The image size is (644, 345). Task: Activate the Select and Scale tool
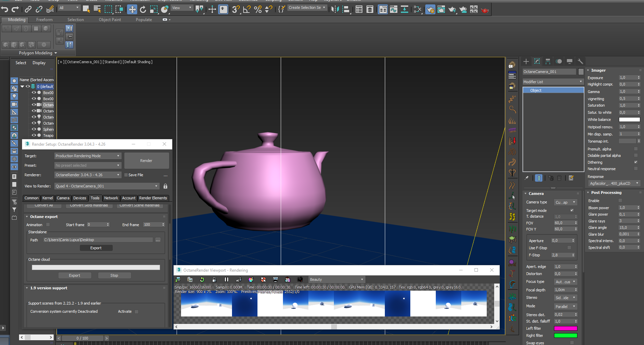click(154, 9)
